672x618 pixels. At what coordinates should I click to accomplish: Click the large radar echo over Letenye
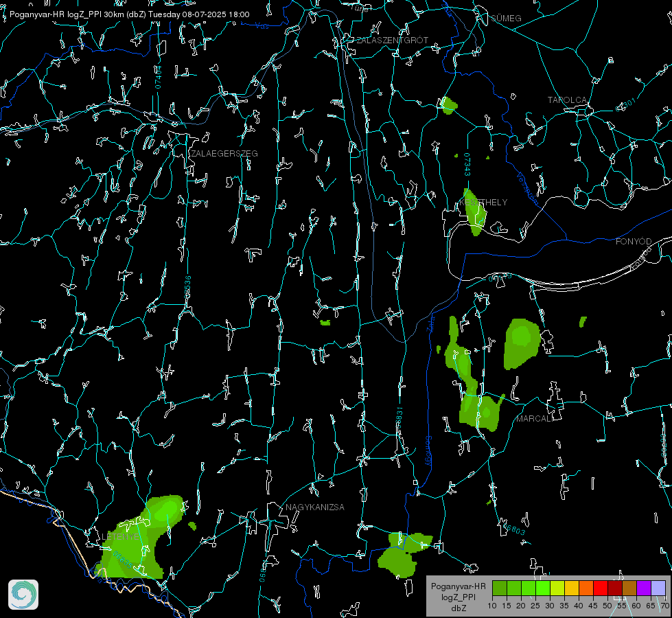(137, 540)
